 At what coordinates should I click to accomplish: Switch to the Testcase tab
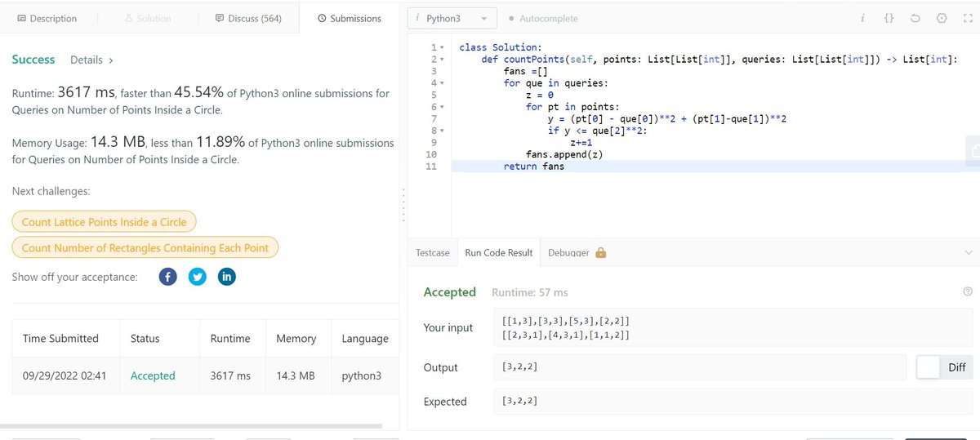tap(432, 252)
